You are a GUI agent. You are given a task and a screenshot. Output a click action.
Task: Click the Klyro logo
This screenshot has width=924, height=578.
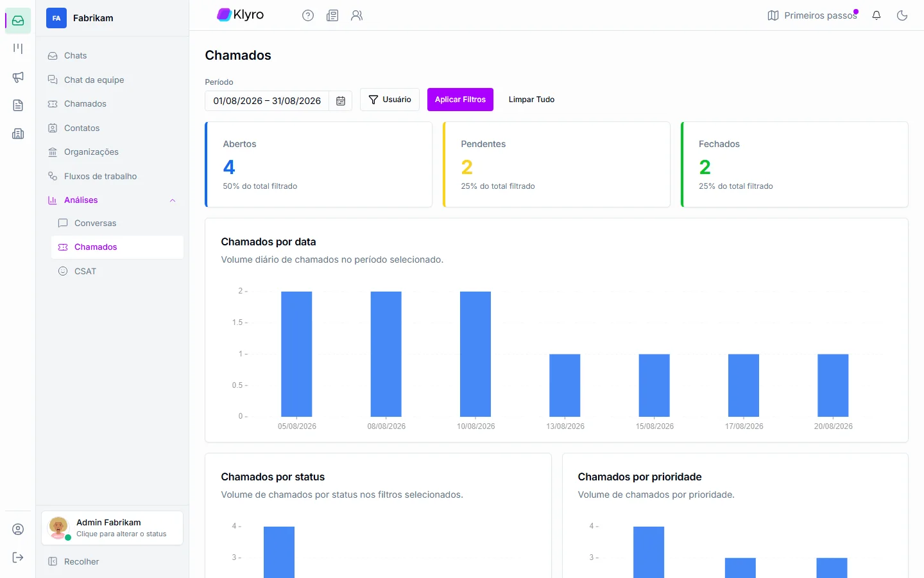(241, 15)
